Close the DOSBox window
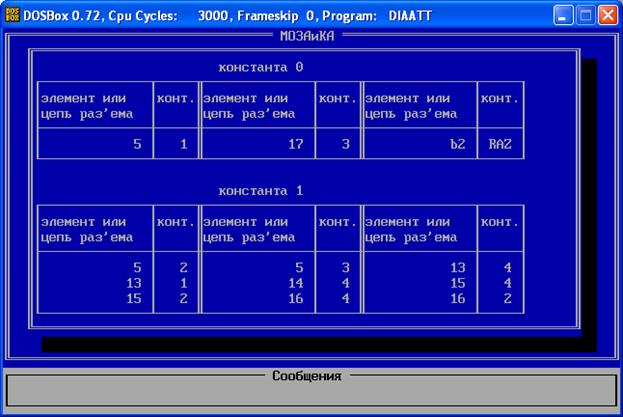Viewport: 623px width, 417px height. [x=607, y=15]
